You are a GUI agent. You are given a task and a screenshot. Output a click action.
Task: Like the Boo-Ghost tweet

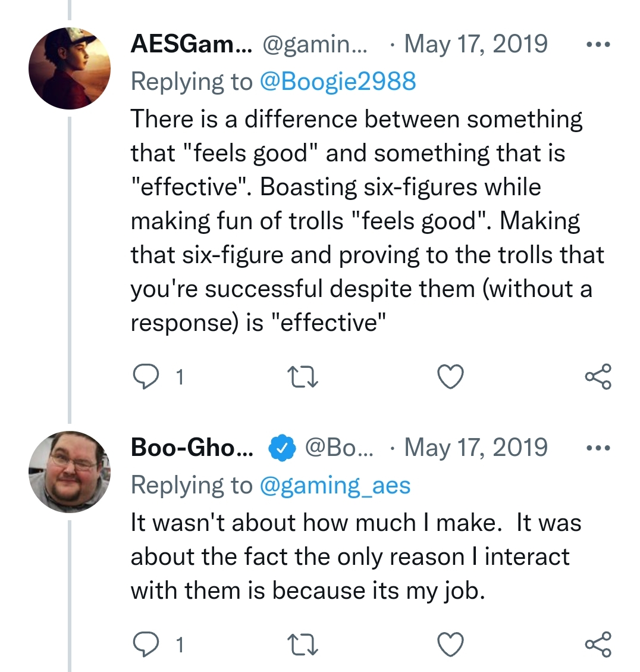coord(450,644)
